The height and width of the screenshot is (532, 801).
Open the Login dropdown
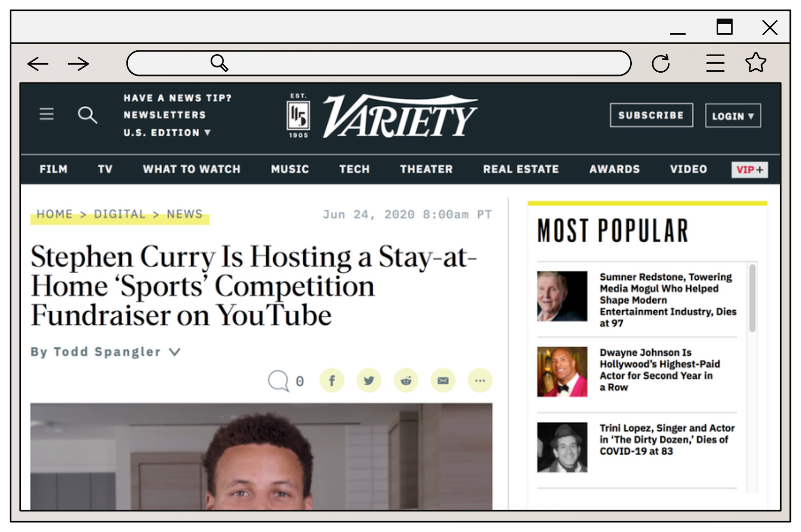733,115
